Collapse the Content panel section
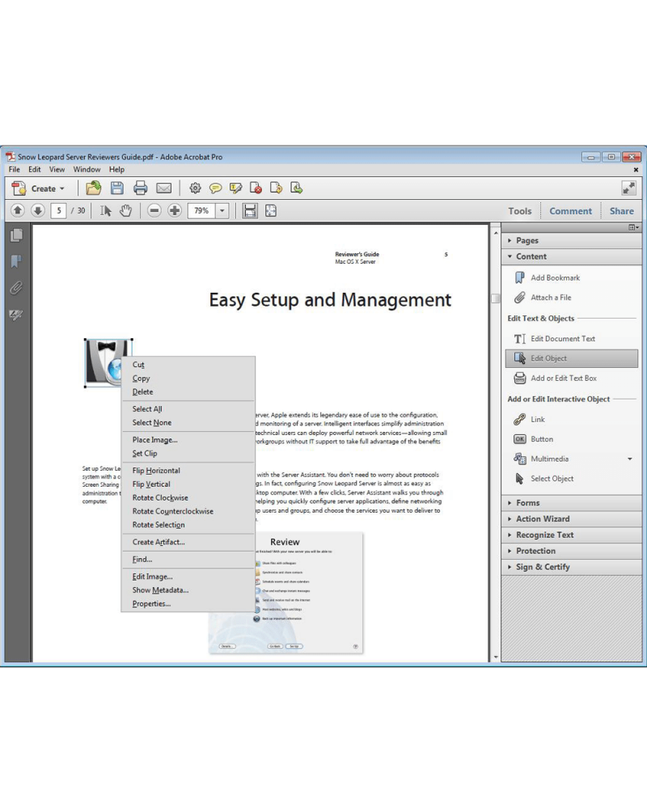Viewport: 647px width, 812px height. pyautogui.click(x=571, y=256)
